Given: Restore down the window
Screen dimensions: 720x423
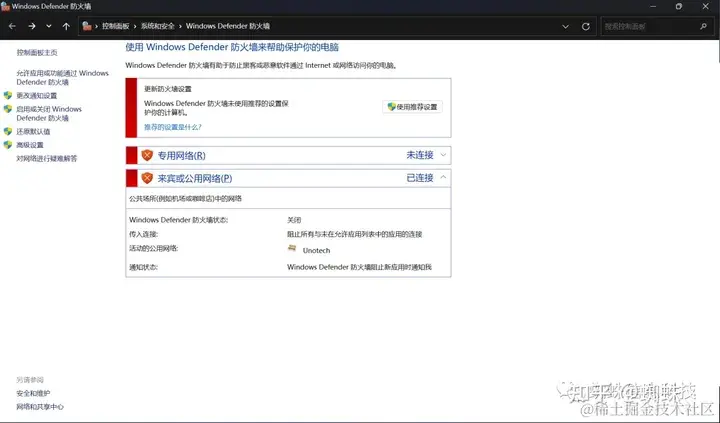Looking at the screenshot, I should click(x=679, y=6).
